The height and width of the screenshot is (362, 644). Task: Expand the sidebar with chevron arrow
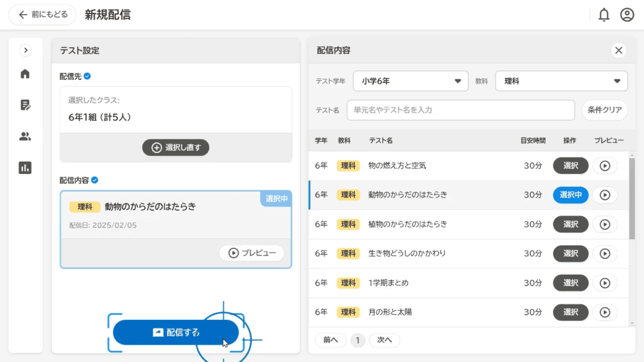coord(25,50)
